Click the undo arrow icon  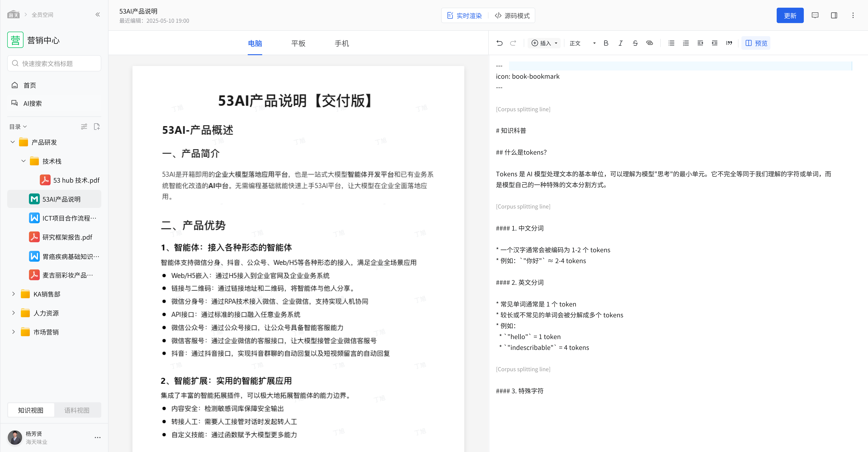(499, 43)
